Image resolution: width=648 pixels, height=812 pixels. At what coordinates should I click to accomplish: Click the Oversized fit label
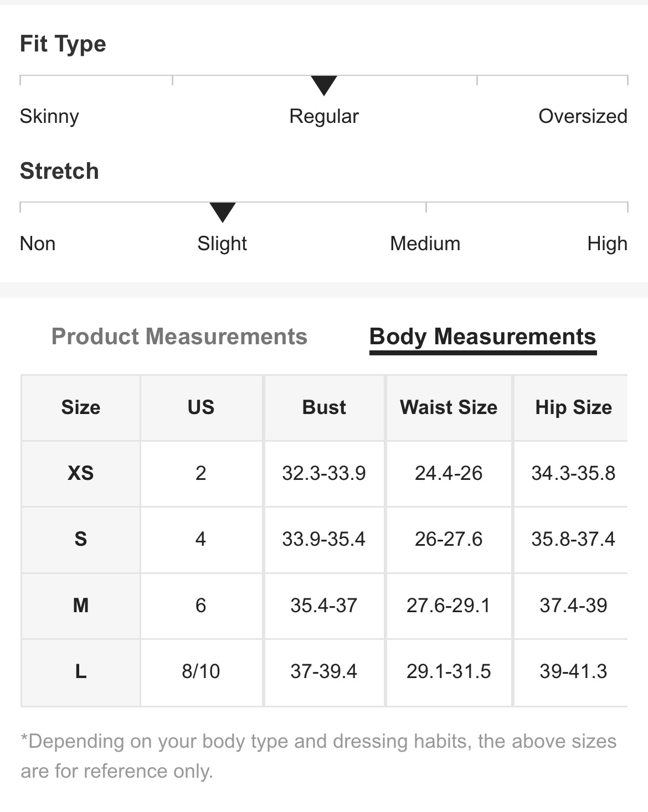tap(583, 116)
